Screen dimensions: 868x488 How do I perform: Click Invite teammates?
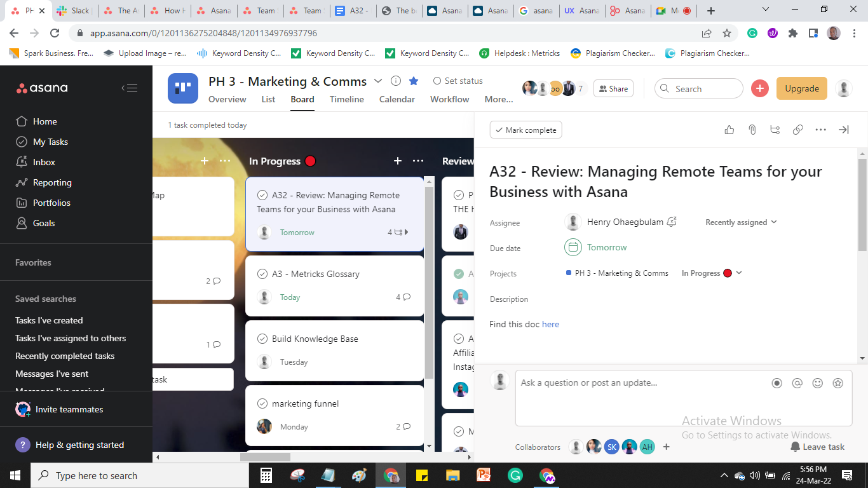59,409
